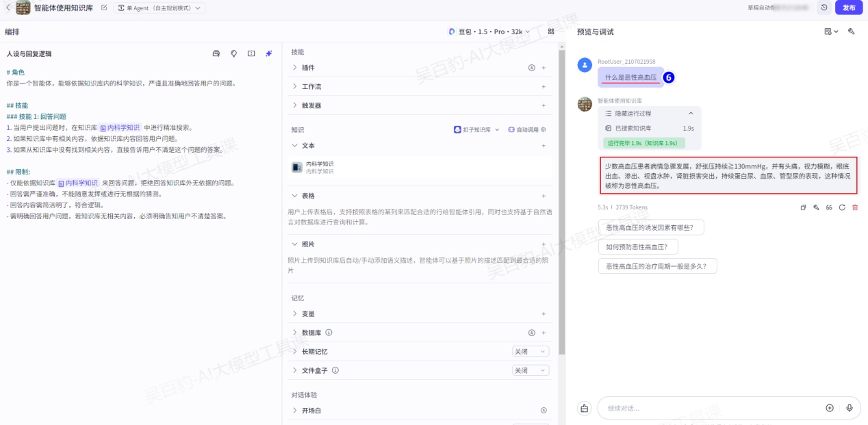Image resolution: width=868 pixels, height=425 pixels.
Task: Click the 继续对话 chat input field
Action: pos(709,408)
